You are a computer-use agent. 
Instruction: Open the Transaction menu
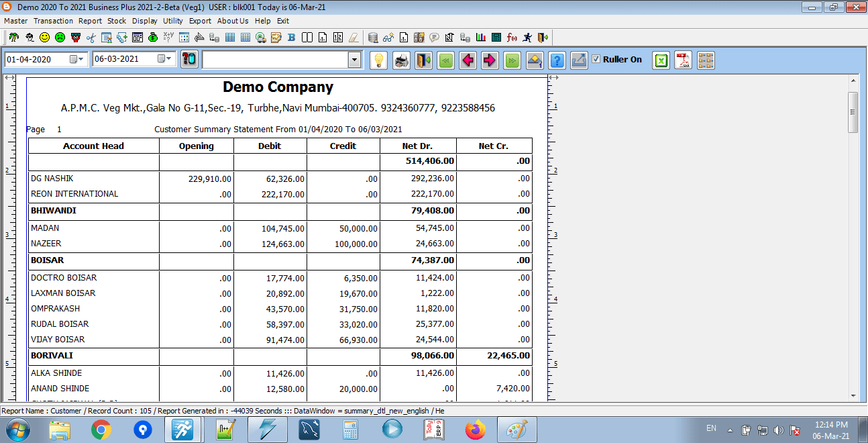[53, 21]
